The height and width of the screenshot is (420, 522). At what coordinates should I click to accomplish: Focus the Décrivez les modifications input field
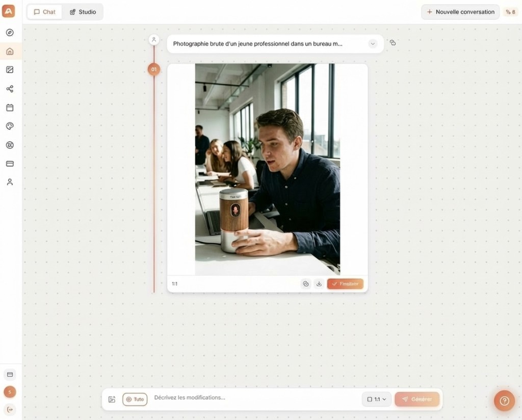[x=256, y=398]
